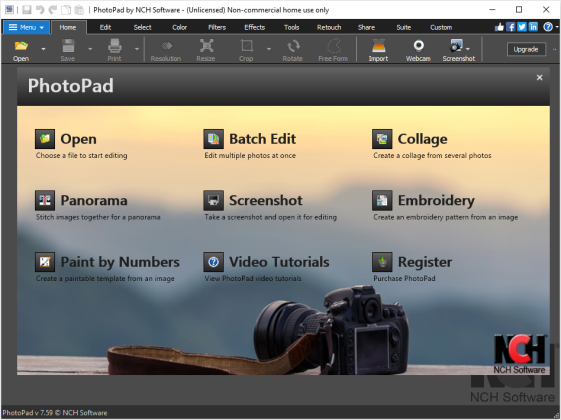This screenshot has height=420, width=561.
Task: Click the LinkedIn share icon
Action: 533,27
